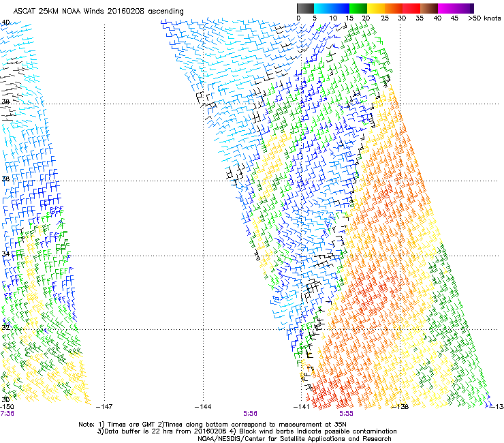Click the '>50 knots' legend label
This screenshot has height=443, width=504.
click(484, 18)
